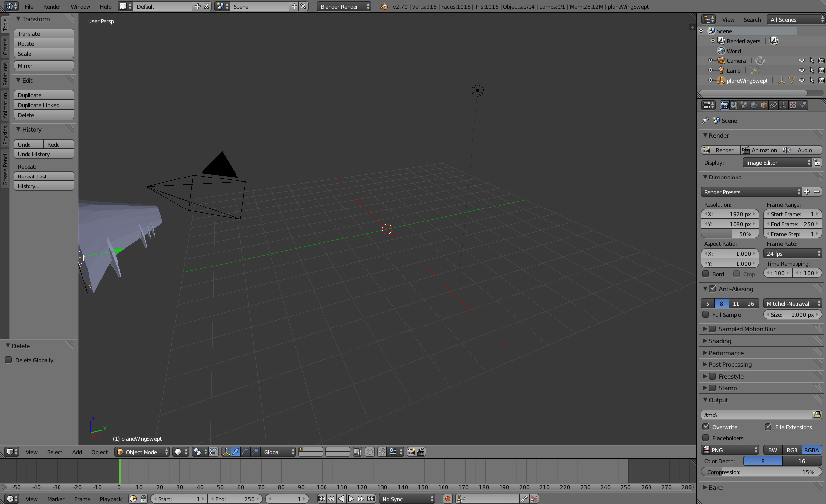Open the Texture properties tab

pyautogui.click(x=793, y=105)
